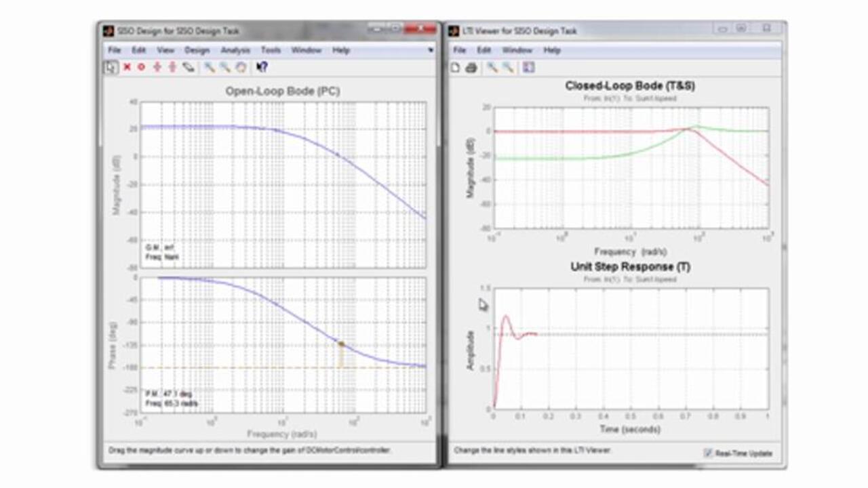The image size is (868, 488).
Task: Click the phase margin marker on phase plot
Action: (x=341, y=344)
